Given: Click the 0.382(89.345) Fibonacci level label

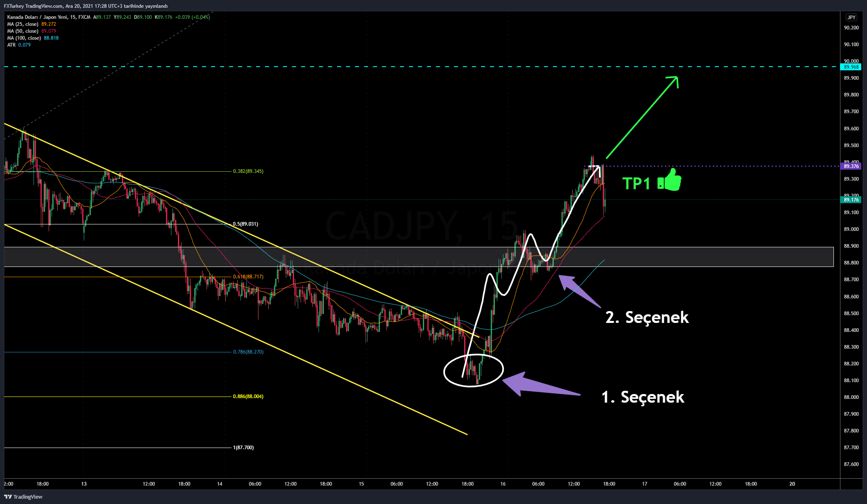Looking at the screenshot, I should 248,171.
